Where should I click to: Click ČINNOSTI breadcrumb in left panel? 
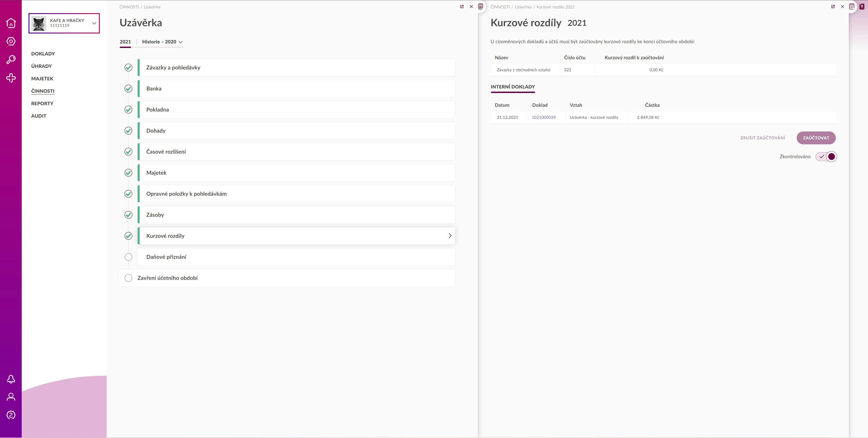coord(129,7)
